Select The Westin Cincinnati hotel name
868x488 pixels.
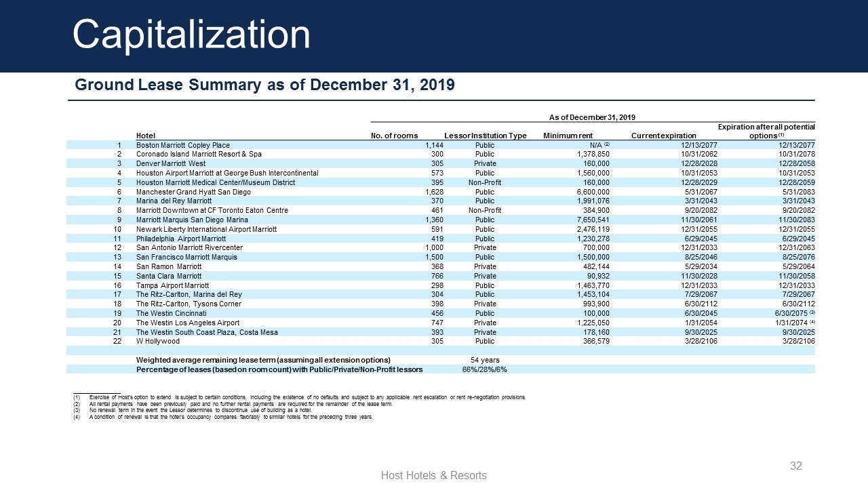[172, 313]
